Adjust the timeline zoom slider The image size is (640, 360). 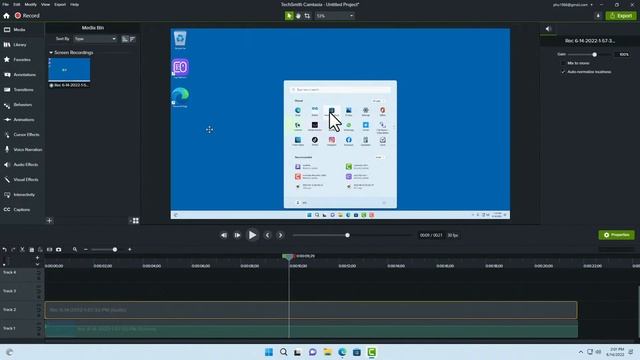coord(115,250)
